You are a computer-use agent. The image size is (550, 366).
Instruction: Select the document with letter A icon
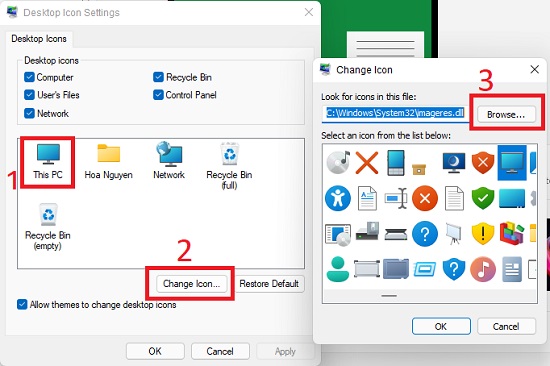pos(367,198)
